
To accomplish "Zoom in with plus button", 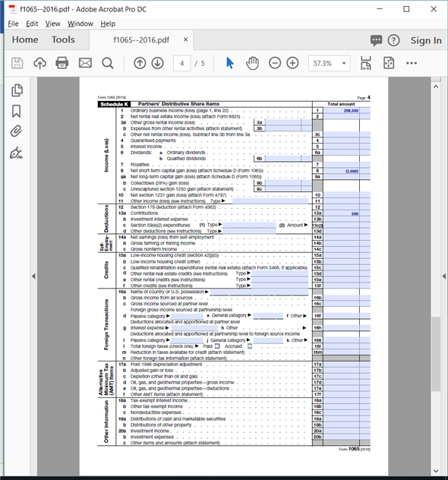I will click(292, 63).
